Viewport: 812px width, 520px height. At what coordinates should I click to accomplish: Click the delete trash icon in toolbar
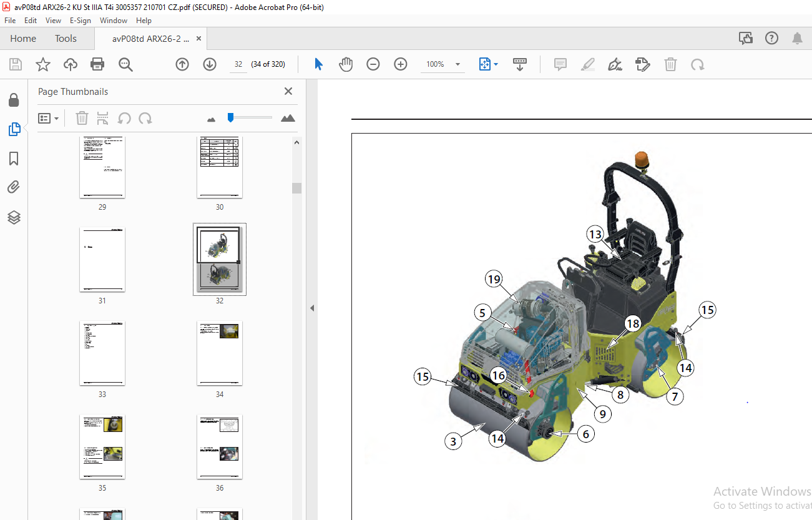tap(670, 64)
